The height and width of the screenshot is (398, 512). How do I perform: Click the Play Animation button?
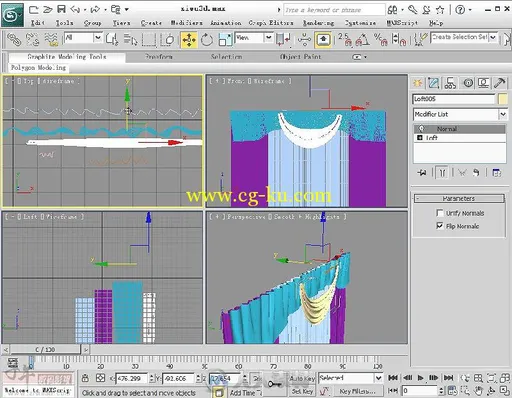tap(420, 378)
